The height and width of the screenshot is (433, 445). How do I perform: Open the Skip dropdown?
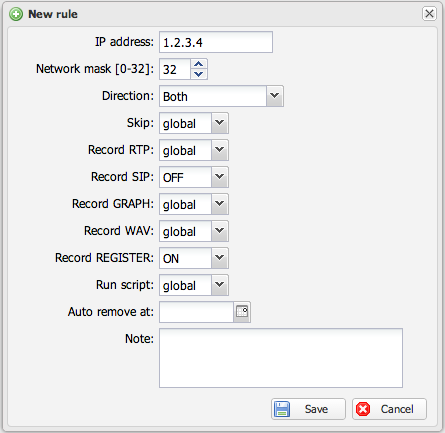pyautogui.click(x=220, y=123)
